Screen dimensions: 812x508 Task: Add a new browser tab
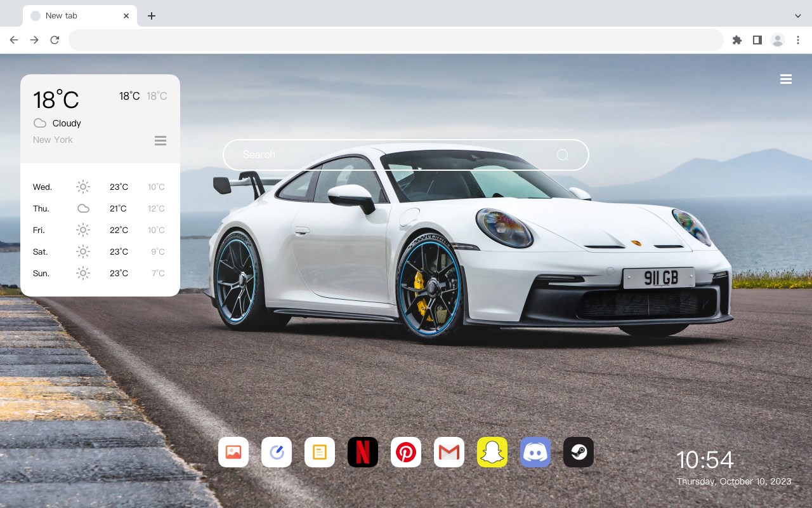[x=151, y=16]
